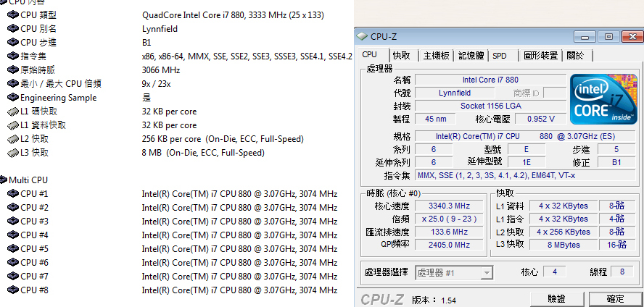Open the SPD tab
This screenshot has height=307, width=644.
(x=503, y=56)
